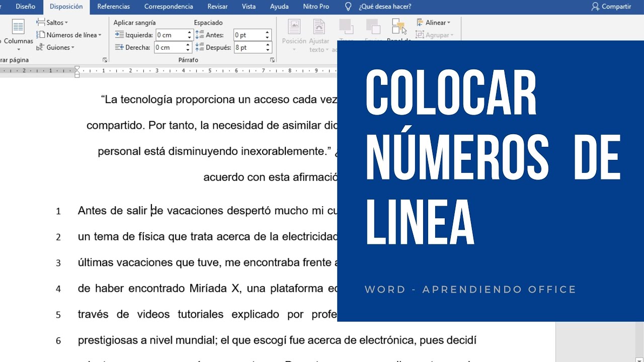The height and width of the screenshot is (362, 644).
Task: Click the lightbulb tell-me icon
Action: point(348,7)
